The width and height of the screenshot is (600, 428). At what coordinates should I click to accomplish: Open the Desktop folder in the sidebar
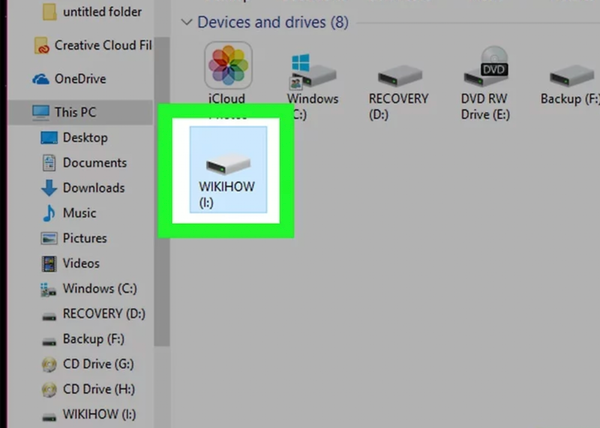tap(84, 137)
